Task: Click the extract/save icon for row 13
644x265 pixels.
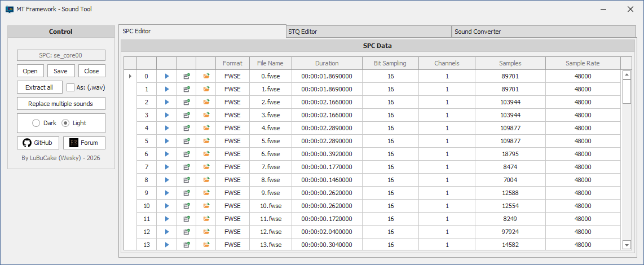Action: click(187, 245)
